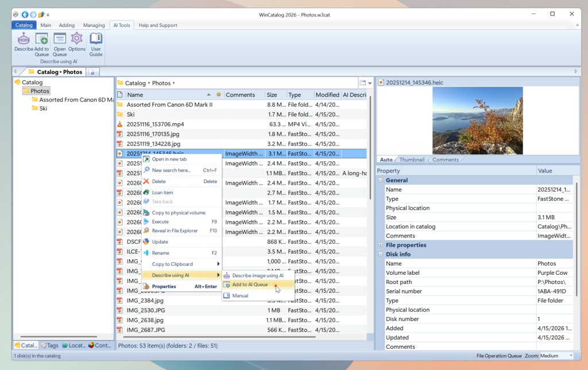Click File Operation Queue in status bar

pyautogui.click(x=498, y=356)
